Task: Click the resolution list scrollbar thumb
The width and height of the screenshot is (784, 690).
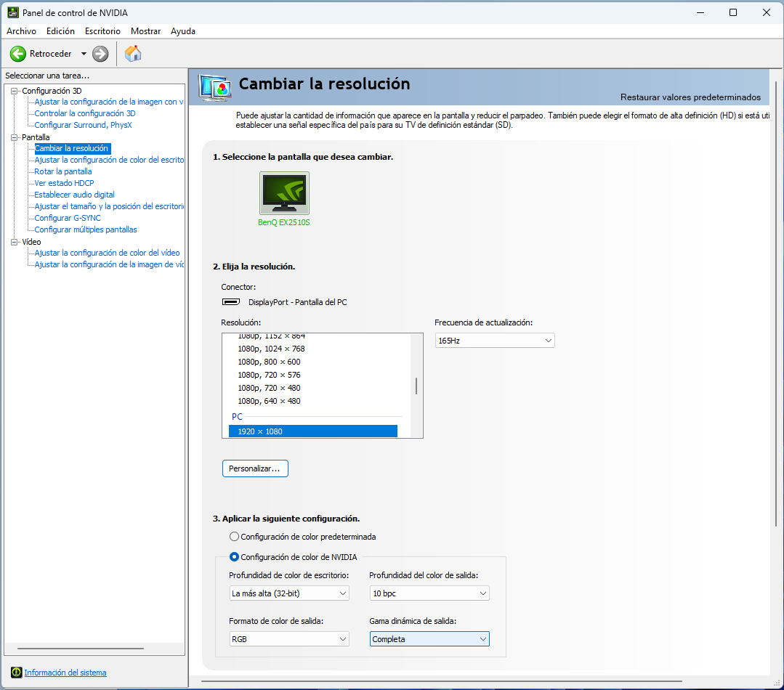Action: [416, 386]
